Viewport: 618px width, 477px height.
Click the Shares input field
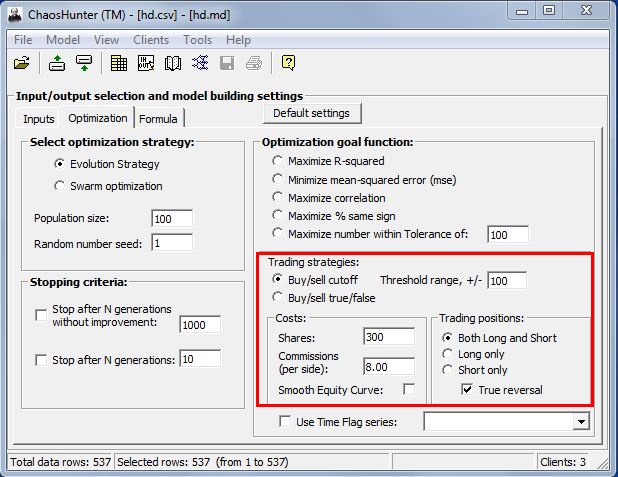point(389,337)
